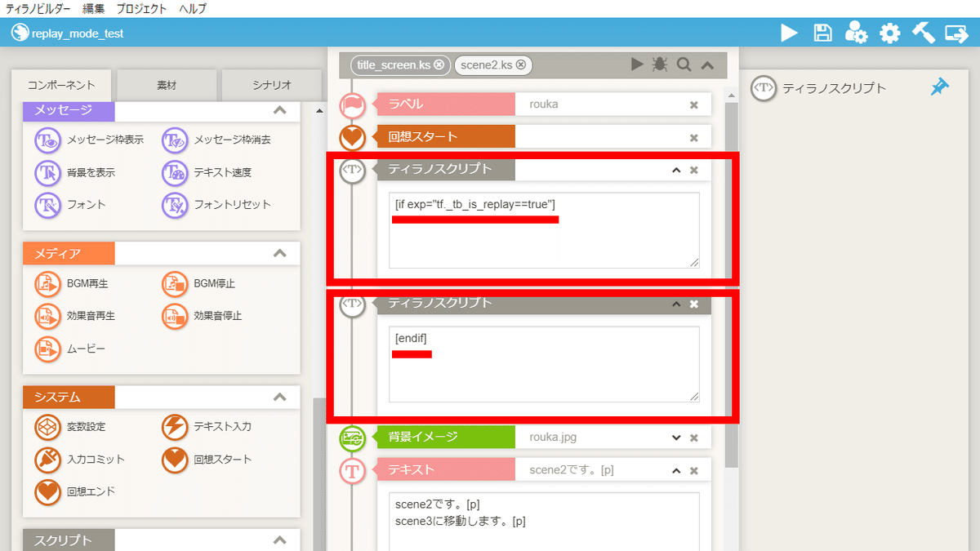Select the title_screen.ks scenario tab
Image resolution: width=980 pixels, height=551 pixels.
pyautogui.click(x=394, y=64)
